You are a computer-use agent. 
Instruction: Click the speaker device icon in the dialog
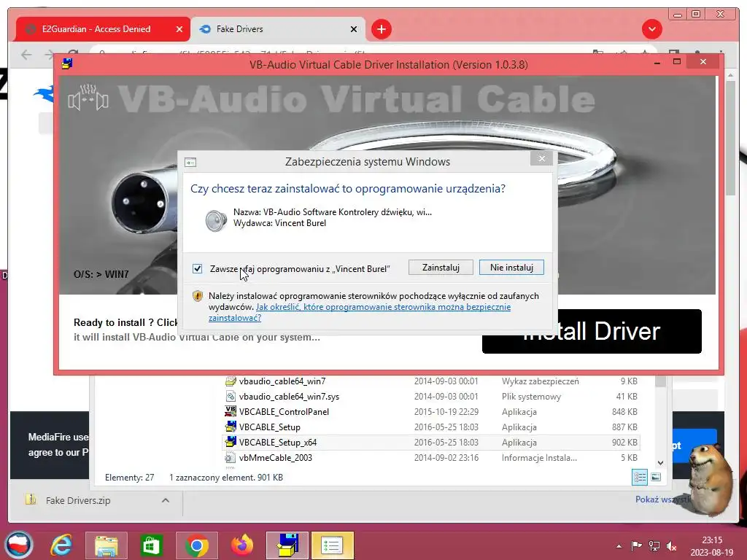pos(216,221)
